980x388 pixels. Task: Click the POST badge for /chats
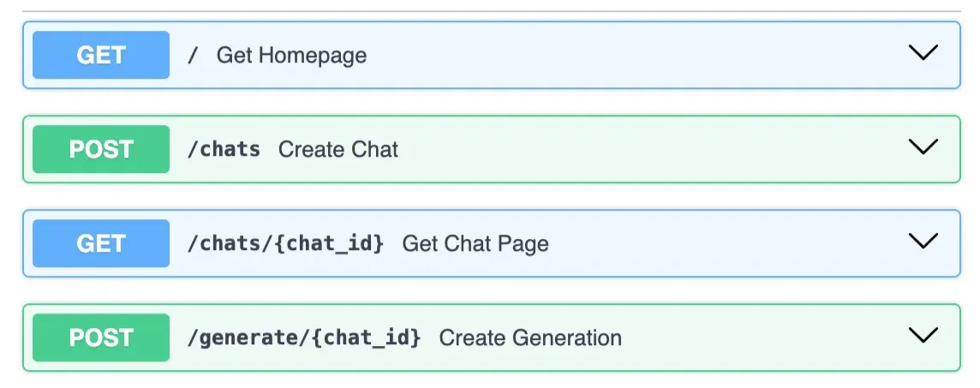101,149
